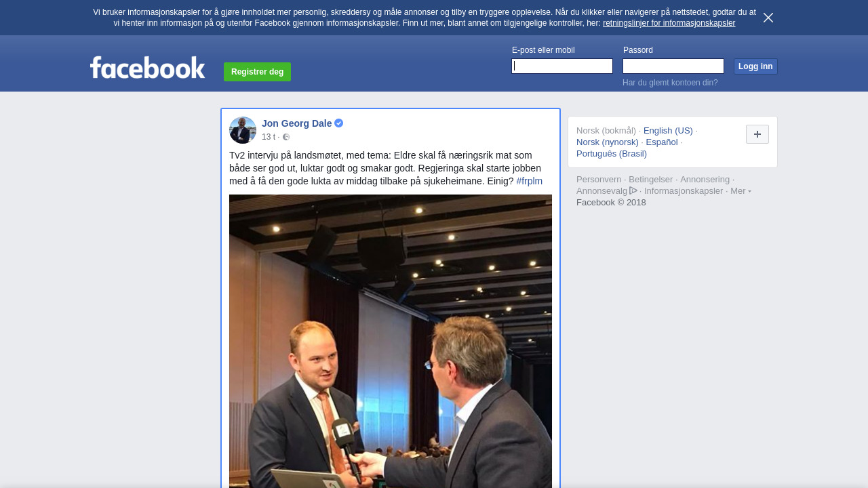This screenshot has height=488, width=868.
Task: Click the plus icon to add more languages
Action: (757, 134)
